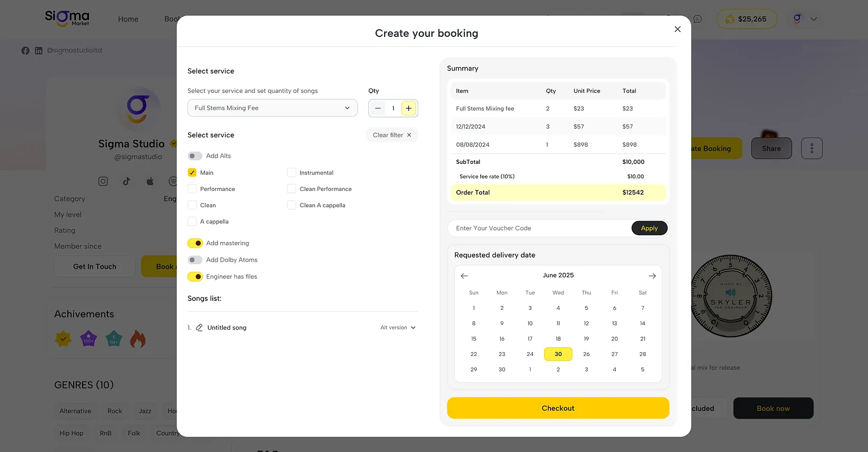
Task: Click the flame achievement badge
Action: coord(138,339)
